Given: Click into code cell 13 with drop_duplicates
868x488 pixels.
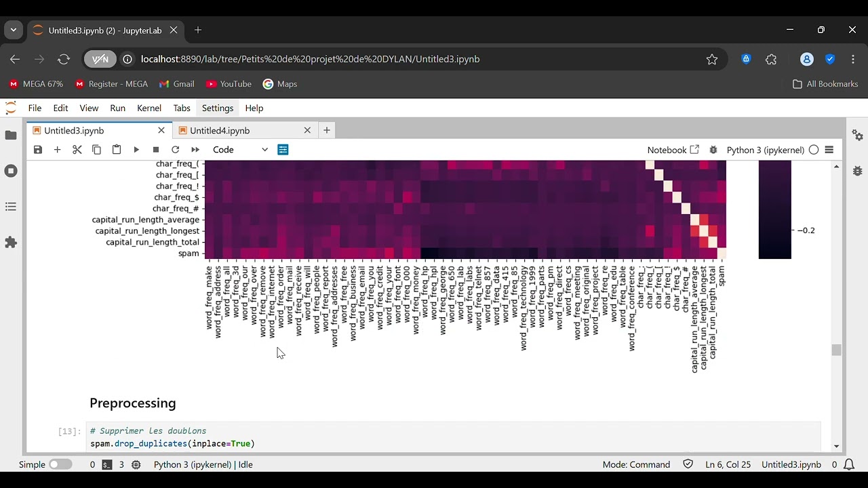Looking at the screenshot, I should point(453,437).
